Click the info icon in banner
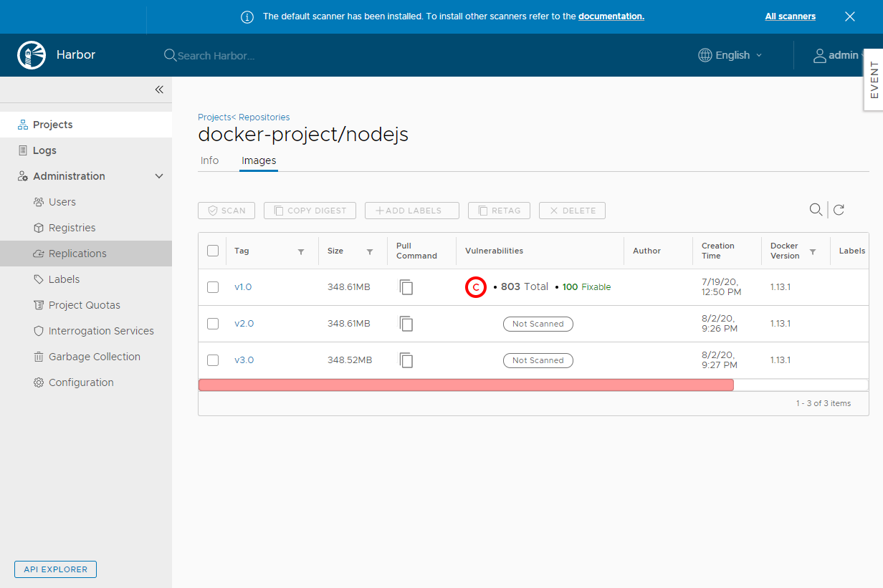Screen dimensions: 883x588 click(x=247, y=16)
